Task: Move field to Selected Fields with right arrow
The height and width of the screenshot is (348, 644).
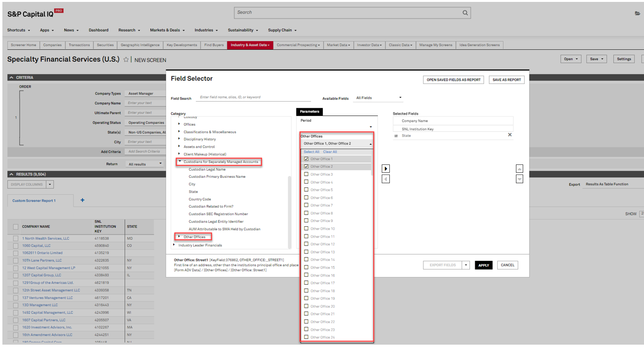Action: 386,169
